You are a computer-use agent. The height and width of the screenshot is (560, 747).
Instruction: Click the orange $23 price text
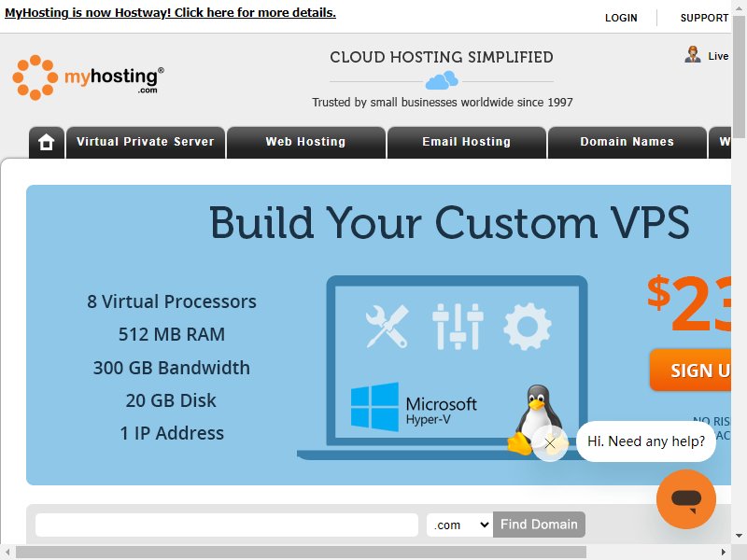coord(689,304)
